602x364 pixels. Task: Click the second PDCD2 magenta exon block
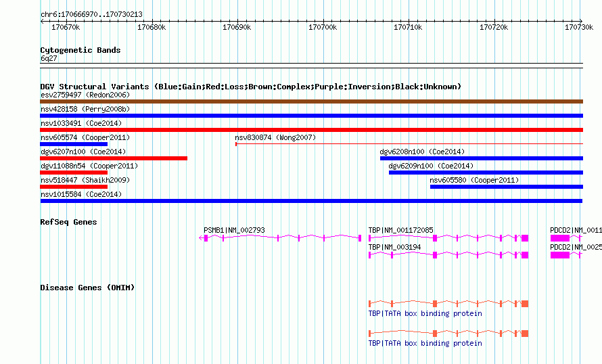pos(560,255)
